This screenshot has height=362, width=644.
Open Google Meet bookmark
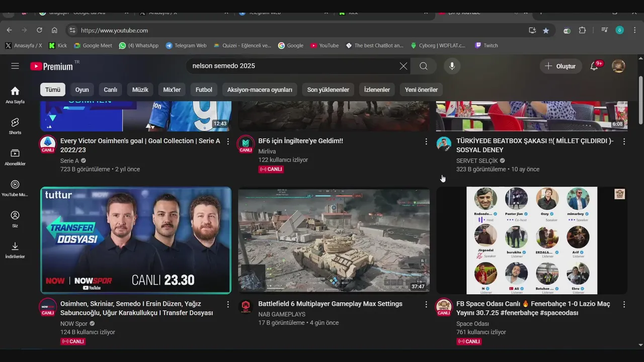[93, 45]
